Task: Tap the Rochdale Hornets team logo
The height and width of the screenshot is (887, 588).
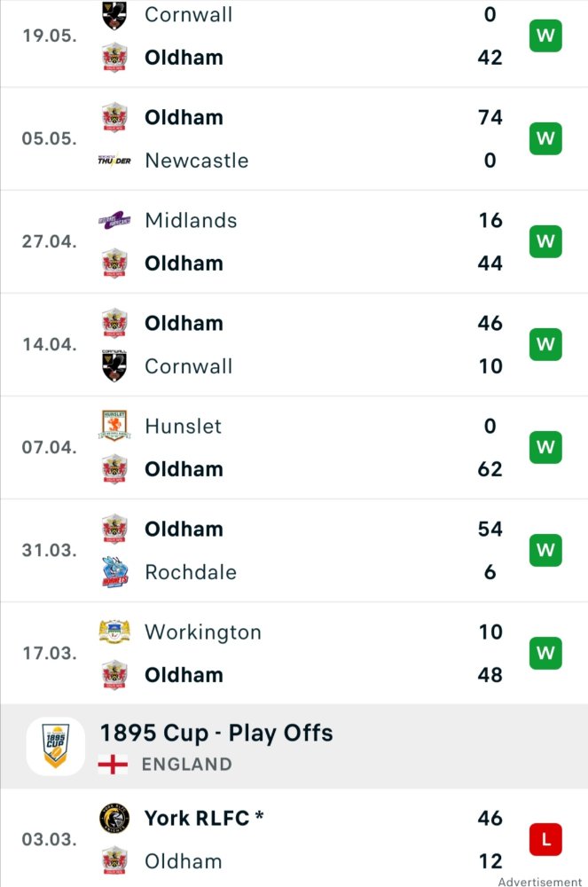Action: point(114,572)
